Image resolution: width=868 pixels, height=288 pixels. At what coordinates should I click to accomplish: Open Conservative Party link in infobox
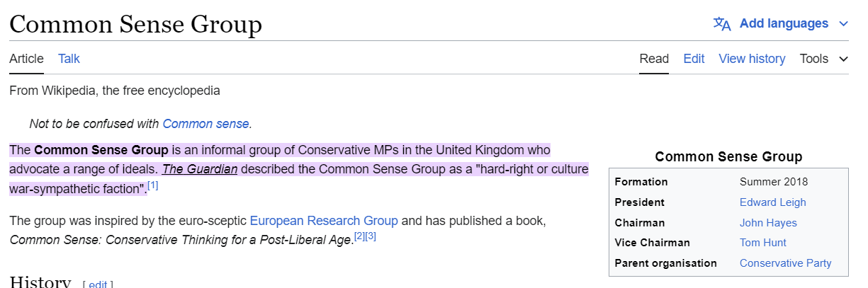pyautogui.click(x=786, y=263)
